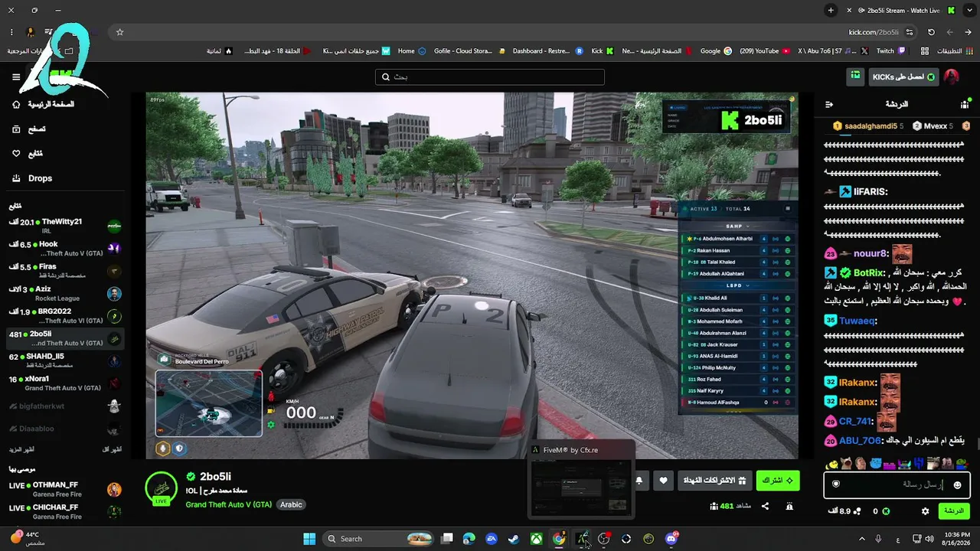Screen dimensions: 980x551
Task: Toggle the microphone tray icon
Action: click(x=878, y=539)
